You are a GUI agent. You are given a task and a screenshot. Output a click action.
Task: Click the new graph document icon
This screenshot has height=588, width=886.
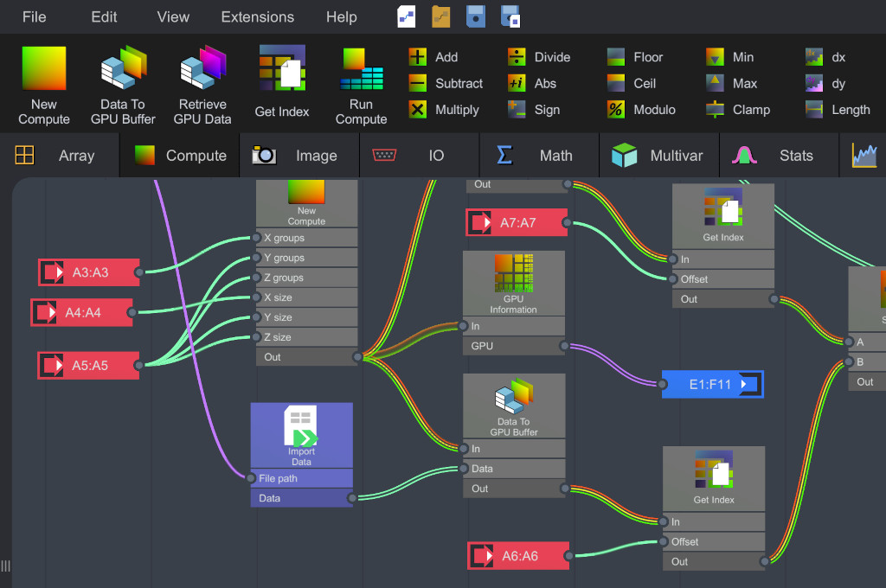[407, 16]
